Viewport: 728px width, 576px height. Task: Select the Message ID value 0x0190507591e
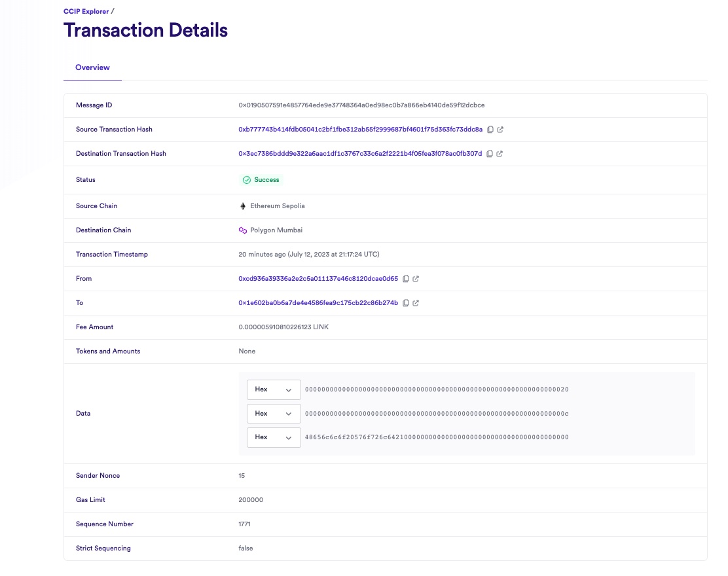[x=361, y=105]
